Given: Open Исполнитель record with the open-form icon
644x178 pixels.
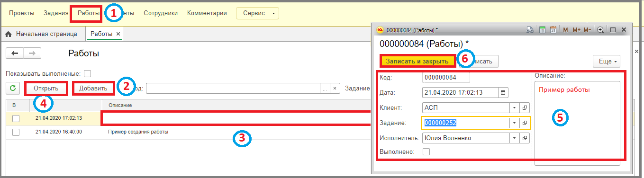Looking at the screenshot, I should click(x=525, y=138).
